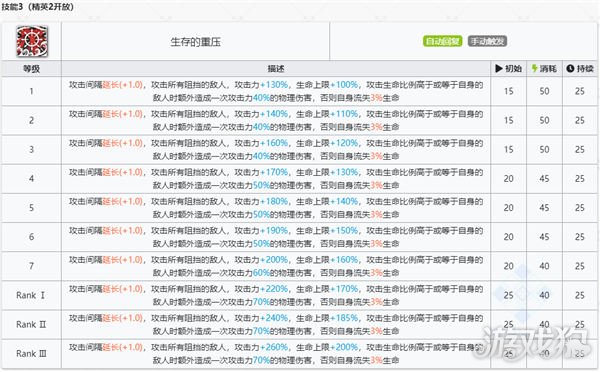This screenshot has height=372, width=600.
Task: Select the level 5 row label
Action: [31, 208]
